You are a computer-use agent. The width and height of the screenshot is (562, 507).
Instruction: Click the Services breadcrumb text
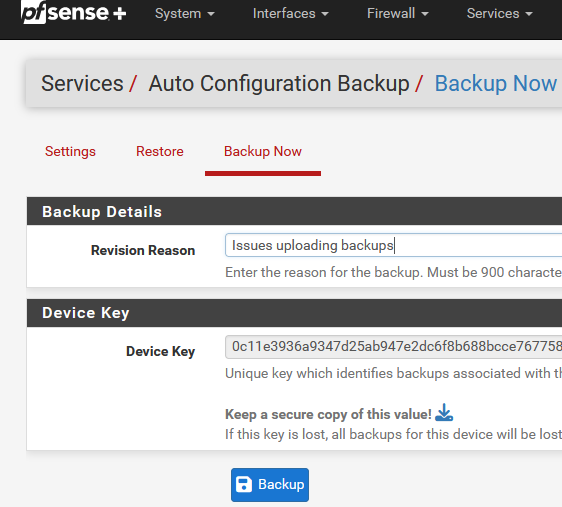[82, 83]
